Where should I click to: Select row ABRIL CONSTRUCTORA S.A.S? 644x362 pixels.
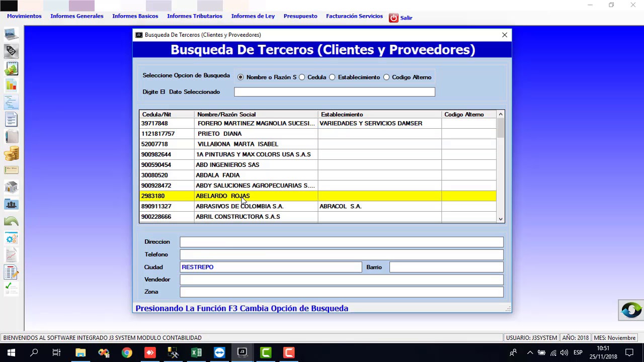[x=318, y=217]
